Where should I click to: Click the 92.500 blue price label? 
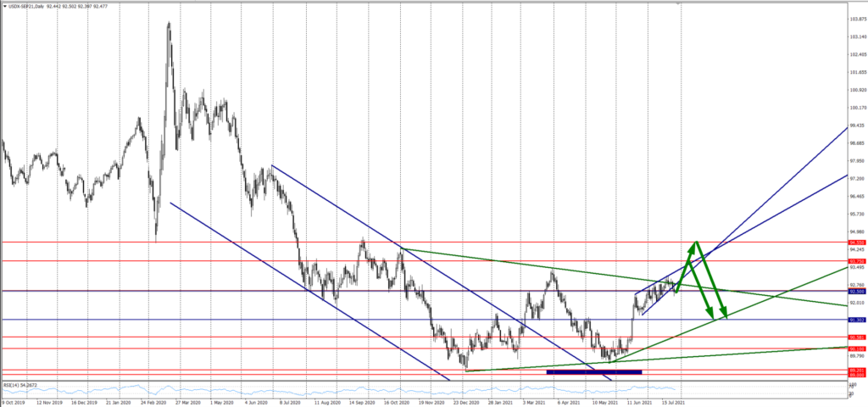coord(857,291)
